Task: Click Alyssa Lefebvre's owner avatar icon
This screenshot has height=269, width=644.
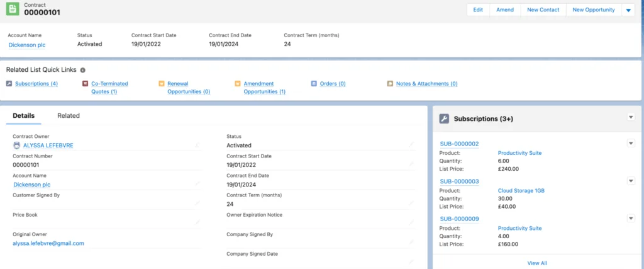Action: pos(16,145)
